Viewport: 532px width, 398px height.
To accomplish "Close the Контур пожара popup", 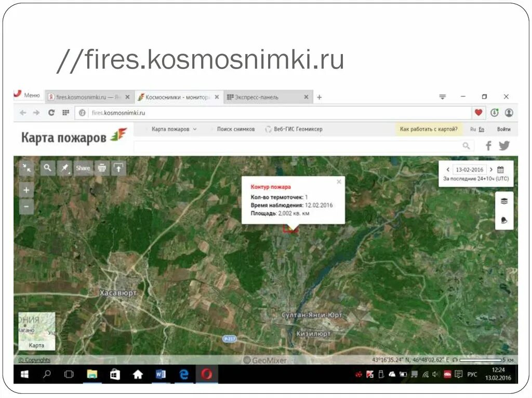I will (339, 182).
